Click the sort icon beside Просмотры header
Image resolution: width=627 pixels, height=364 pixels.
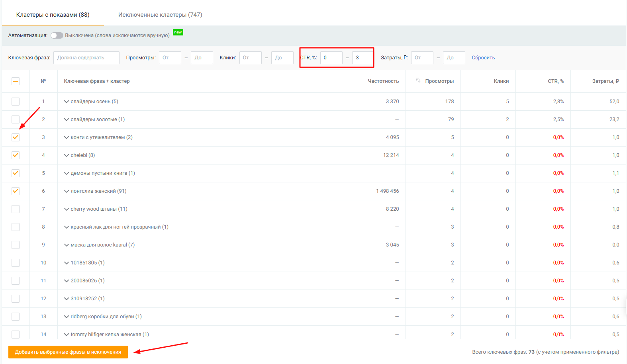click(418, 81)
